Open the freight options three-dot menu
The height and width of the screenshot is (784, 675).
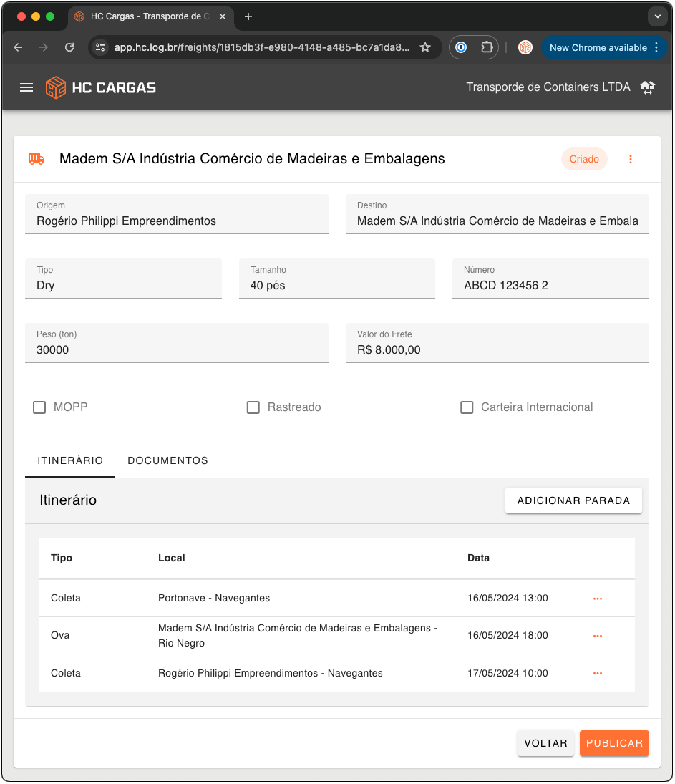coord(631,159)
